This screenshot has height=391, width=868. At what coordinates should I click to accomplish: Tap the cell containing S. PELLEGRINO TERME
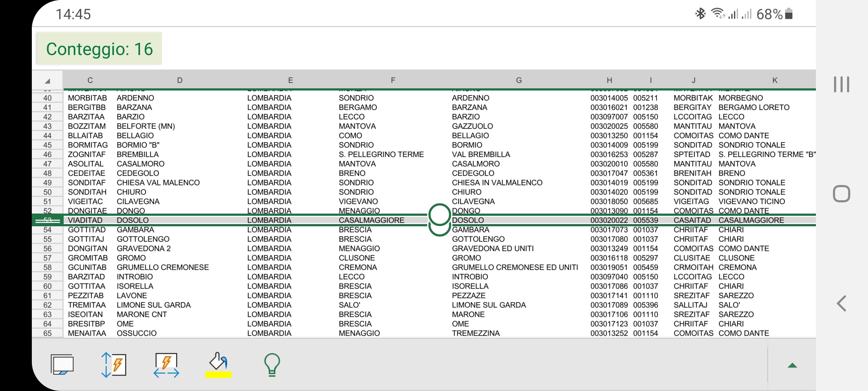point(381,154)
